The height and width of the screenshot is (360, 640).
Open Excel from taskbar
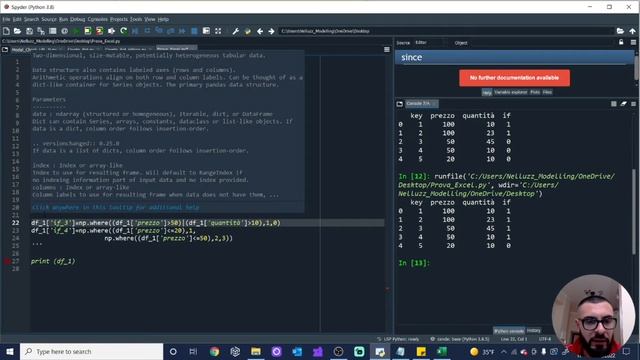pos(442,351)
